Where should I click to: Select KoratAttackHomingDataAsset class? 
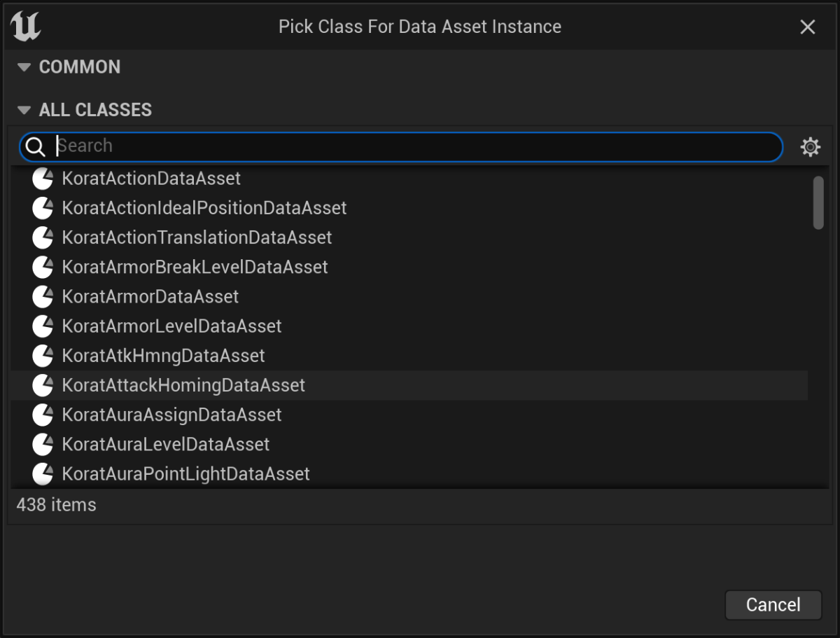pyautogui.click(x=409, y=385)
